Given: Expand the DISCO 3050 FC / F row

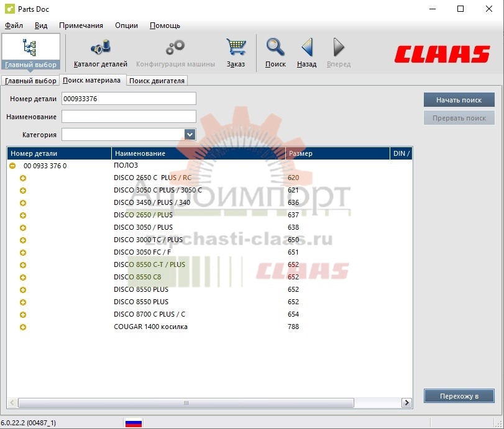Looking at the screenshot, I should (23, 253).
